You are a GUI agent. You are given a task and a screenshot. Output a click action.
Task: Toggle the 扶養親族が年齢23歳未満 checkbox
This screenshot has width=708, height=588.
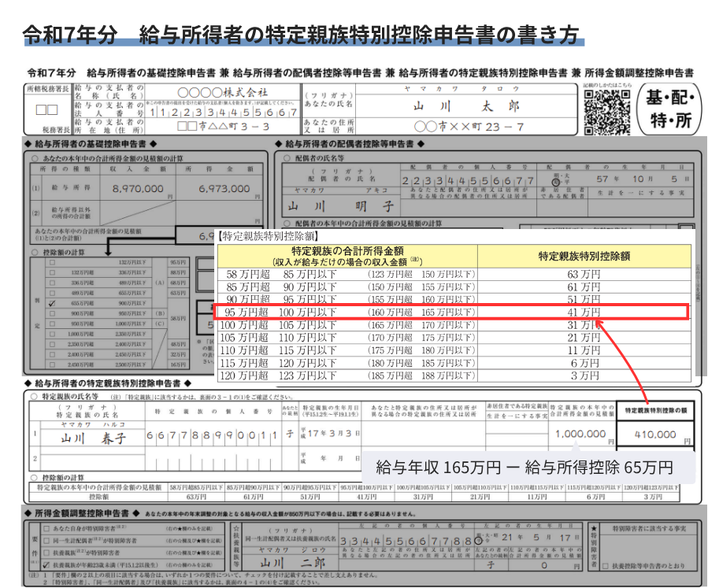(46, 564)
